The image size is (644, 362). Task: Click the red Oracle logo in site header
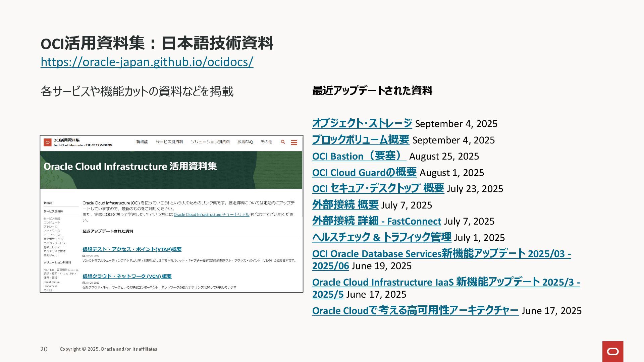(x=47, y=142)
